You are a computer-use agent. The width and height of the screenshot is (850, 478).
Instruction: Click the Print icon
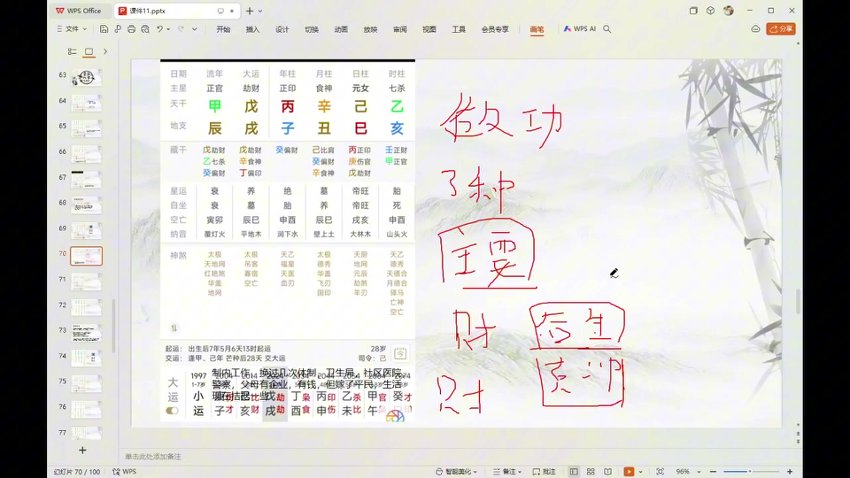(x=131, y=29)
